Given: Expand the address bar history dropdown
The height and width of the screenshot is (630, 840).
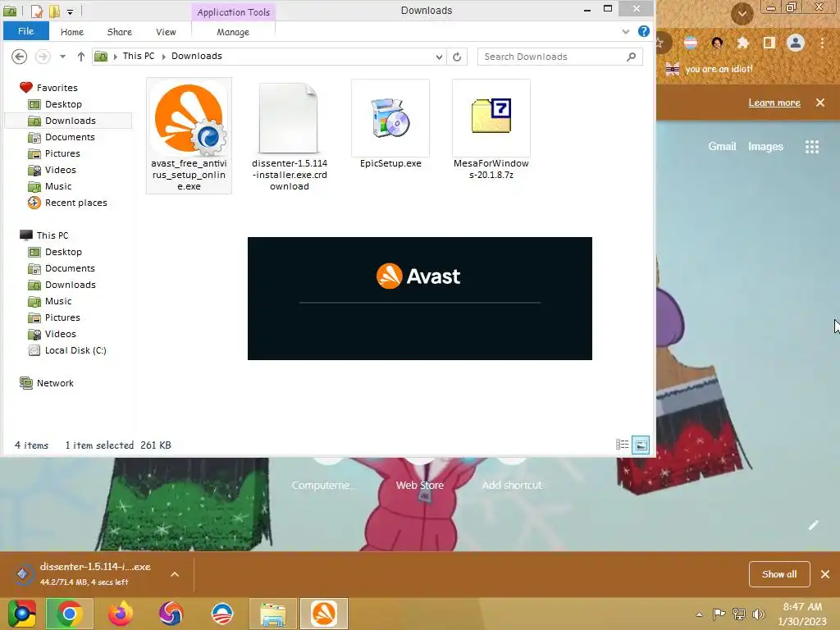Looking at the screenshot, I should (440, 57).
